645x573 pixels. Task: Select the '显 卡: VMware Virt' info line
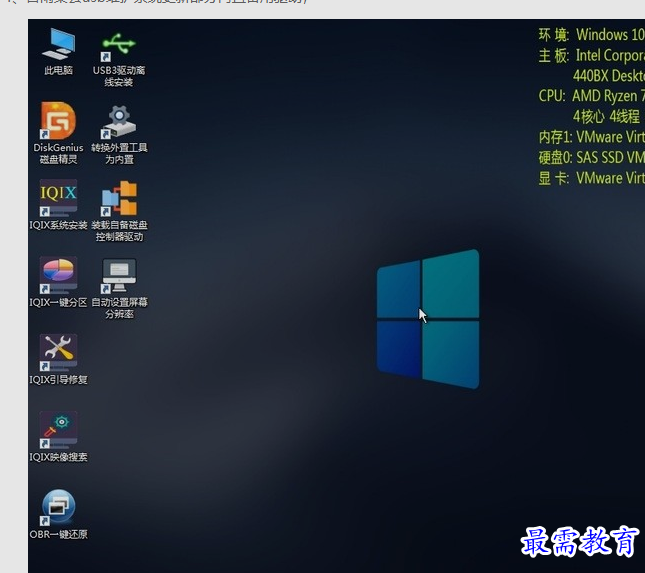(592, 179)
